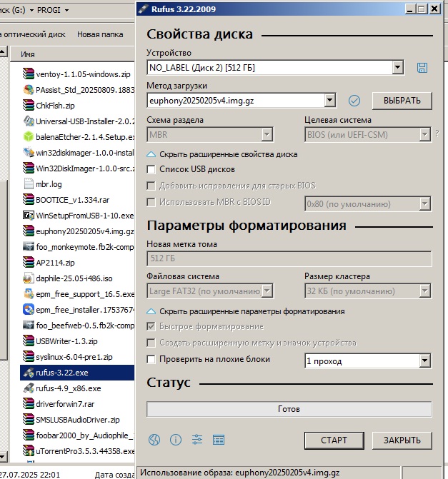The image size is (448, 479).
Task: Toggle Проверить на плохие блоки checkbox
Action: [x=151, y=360]
